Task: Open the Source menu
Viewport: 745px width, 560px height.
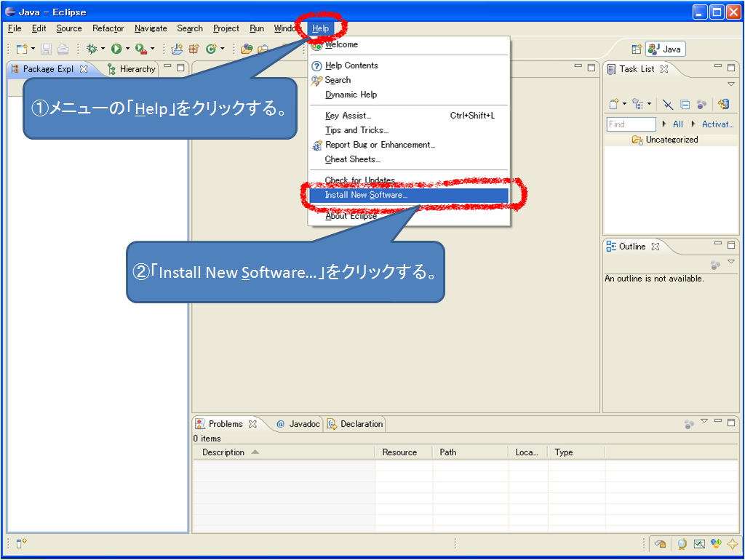Action: click(69, 28)
